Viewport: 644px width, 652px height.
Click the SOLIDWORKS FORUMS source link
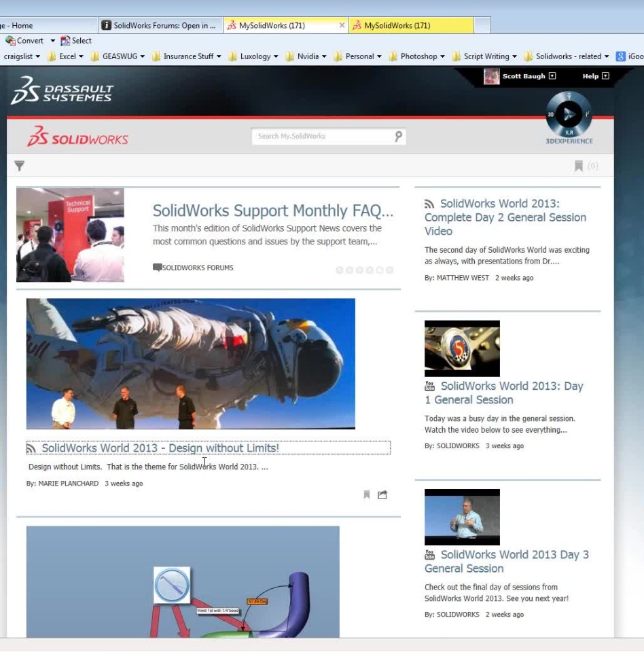tap(198, 268)
